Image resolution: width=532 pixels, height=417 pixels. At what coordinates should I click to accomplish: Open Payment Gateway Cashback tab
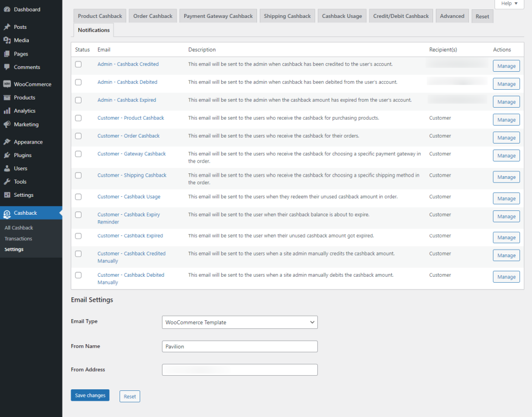click(218, 16)
